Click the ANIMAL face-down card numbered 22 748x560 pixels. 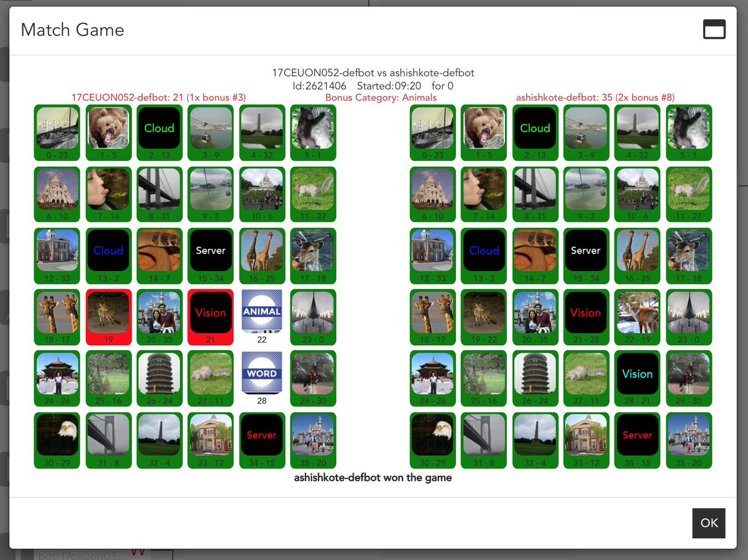262,316
